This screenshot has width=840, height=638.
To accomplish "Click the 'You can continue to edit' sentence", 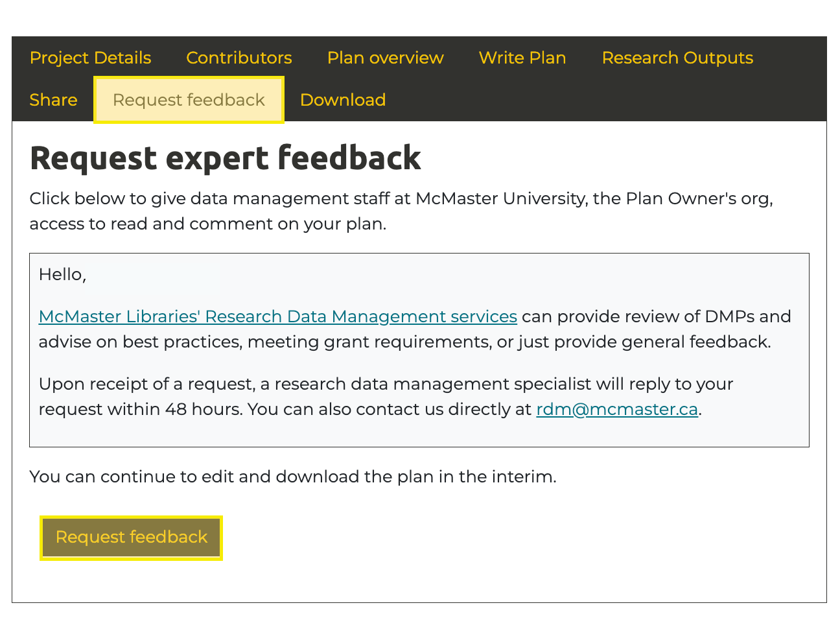I will 293,477.
